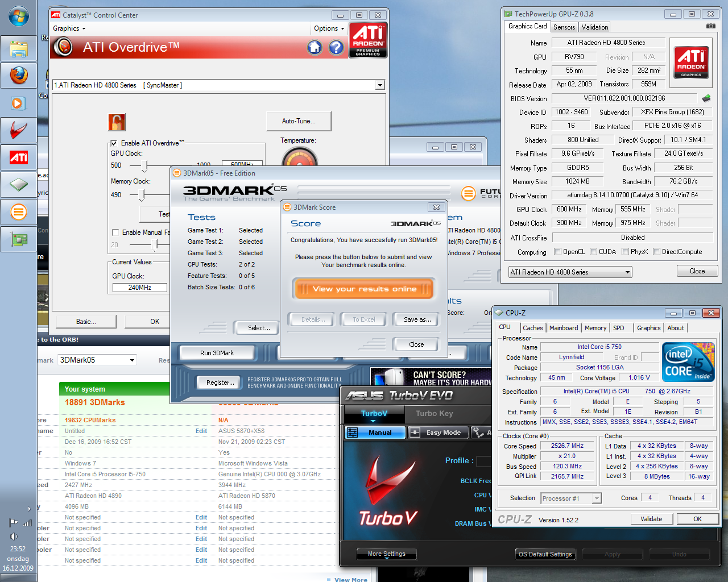Open Windows Media Player sidebar icon

click(18, 103)
